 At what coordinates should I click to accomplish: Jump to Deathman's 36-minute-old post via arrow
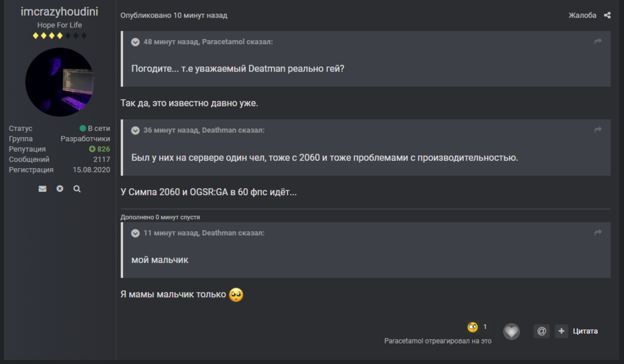pyautogui.click(x=598, y=130)
